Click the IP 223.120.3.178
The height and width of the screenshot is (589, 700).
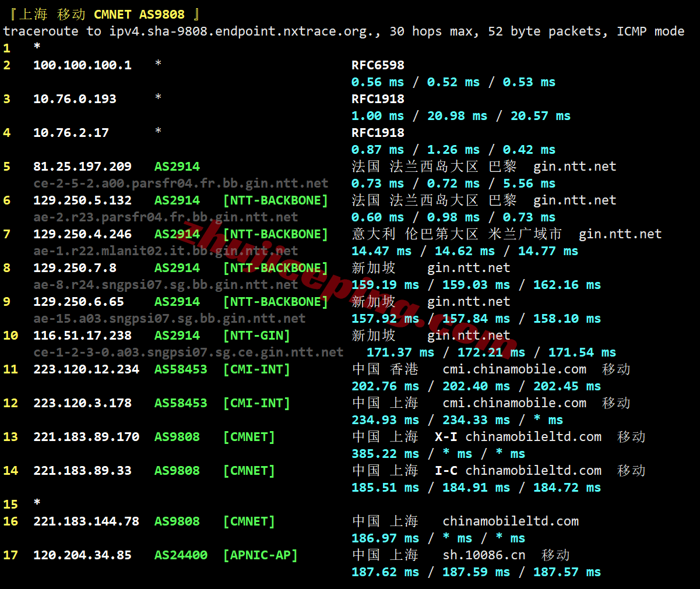coord(82,403)
